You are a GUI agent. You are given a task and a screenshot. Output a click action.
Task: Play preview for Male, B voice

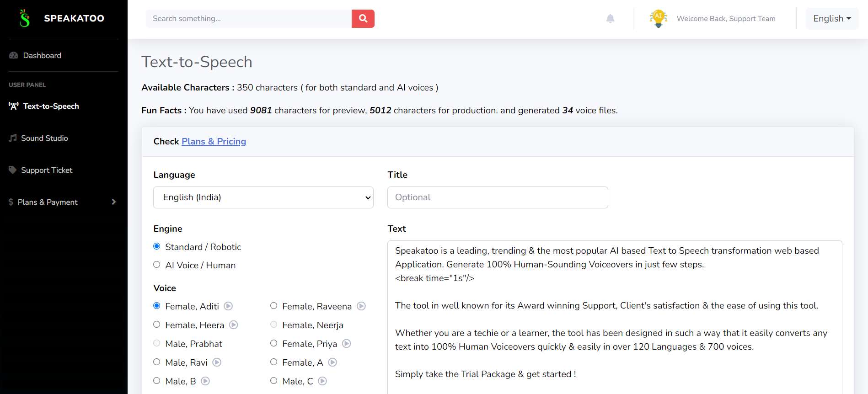(206, 381)
